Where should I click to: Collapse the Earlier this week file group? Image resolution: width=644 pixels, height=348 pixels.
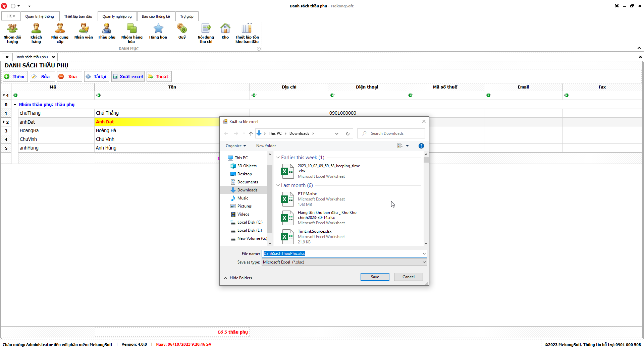point(278,158)
